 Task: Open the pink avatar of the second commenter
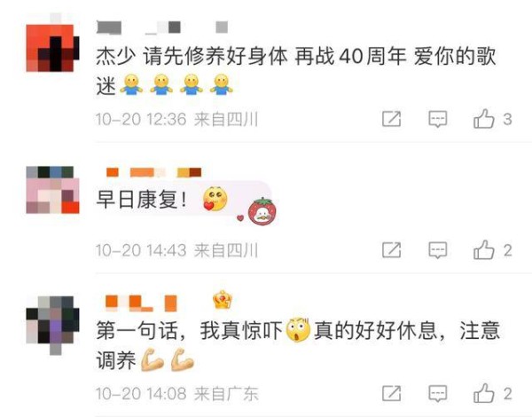pos(52,190)
